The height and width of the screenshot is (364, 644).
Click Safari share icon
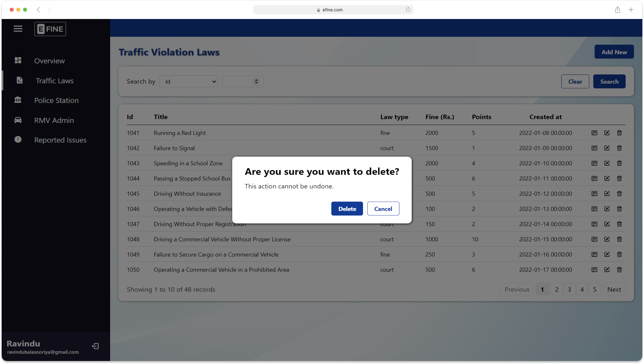click(x=618, y=10)
